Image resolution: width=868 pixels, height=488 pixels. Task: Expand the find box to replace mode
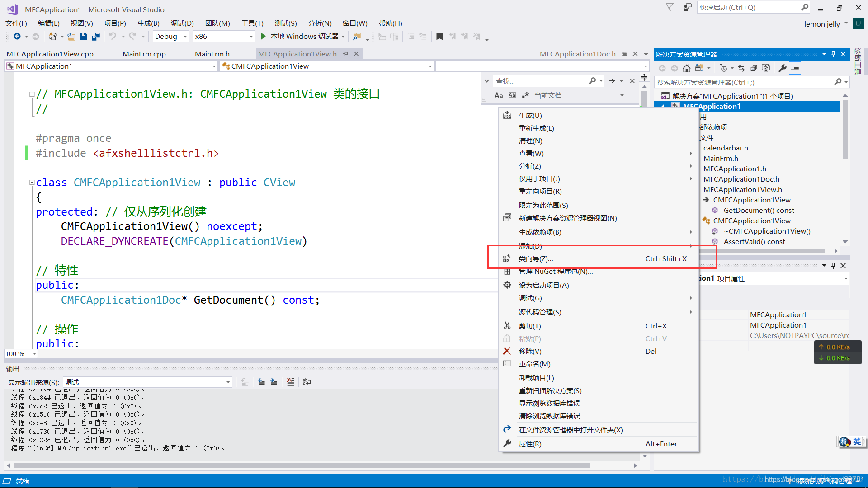pos(486,81)
